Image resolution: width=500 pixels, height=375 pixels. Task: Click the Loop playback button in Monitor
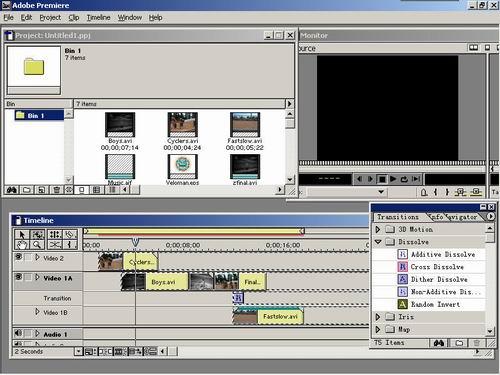404,179
